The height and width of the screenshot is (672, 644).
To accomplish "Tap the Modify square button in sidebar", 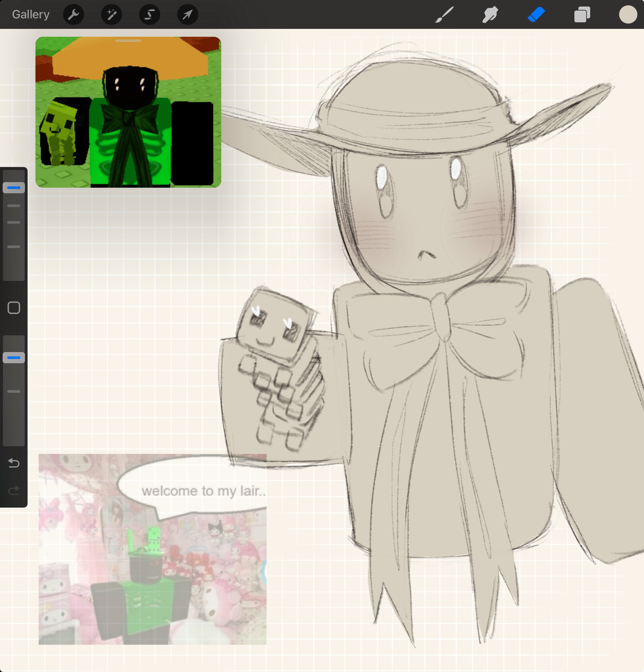I will [14, 308].
